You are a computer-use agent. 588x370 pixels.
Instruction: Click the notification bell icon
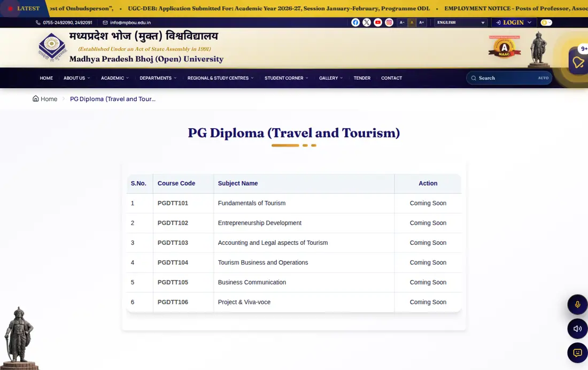pyautogui.click(x=578, y=61)
